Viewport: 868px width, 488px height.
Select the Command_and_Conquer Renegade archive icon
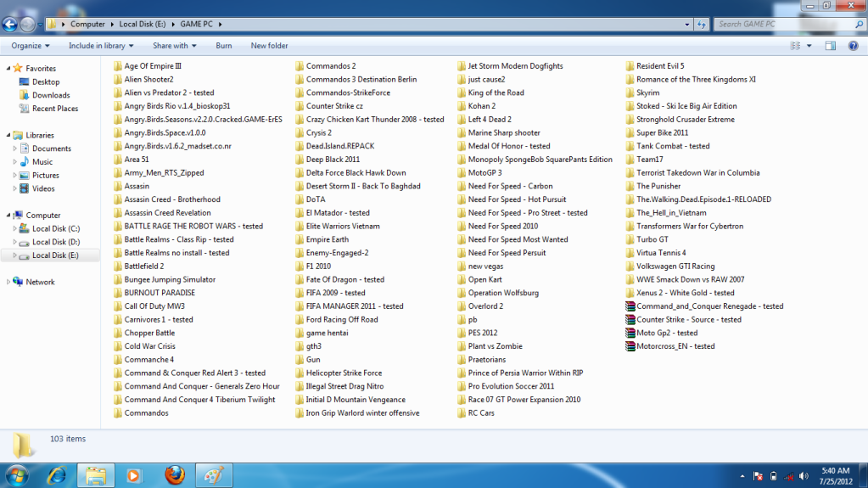click(630, 306)
